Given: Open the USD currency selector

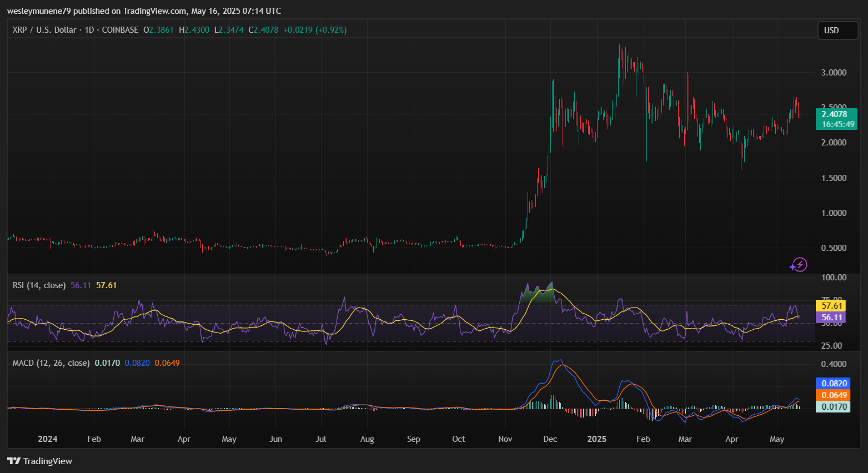Looking at the screenshot, I should (837, 31).
